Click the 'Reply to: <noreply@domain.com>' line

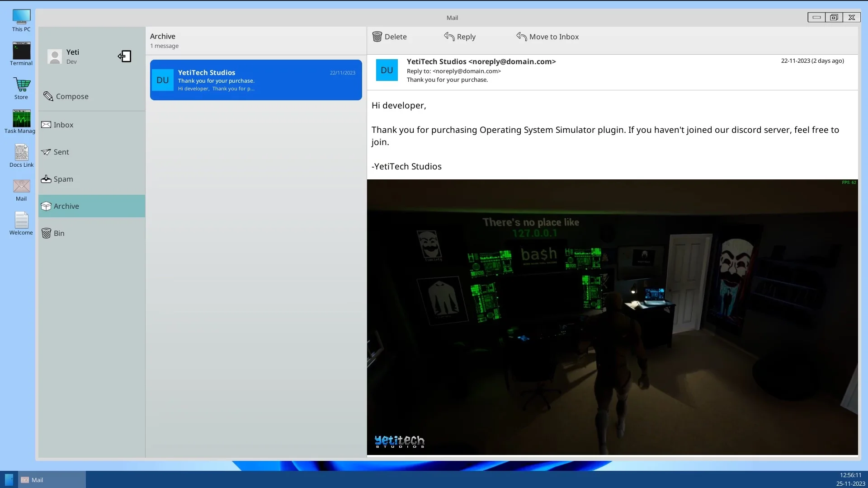coord(453,71)
